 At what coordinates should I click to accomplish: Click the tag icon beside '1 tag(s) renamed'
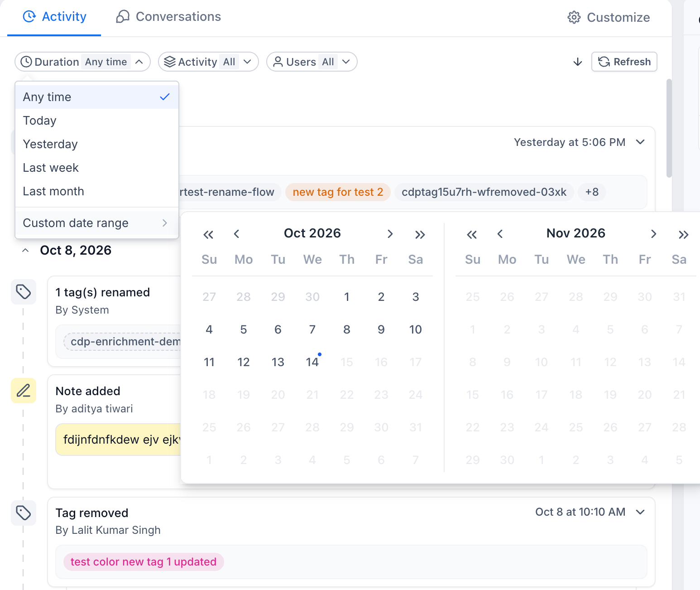(x=24, y=292)
